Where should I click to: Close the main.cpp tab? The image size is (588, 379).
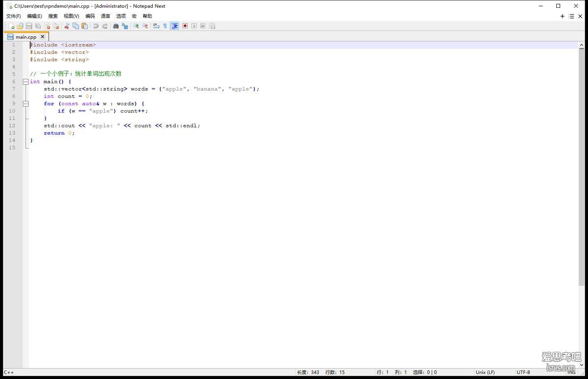[x=43, y=36]
